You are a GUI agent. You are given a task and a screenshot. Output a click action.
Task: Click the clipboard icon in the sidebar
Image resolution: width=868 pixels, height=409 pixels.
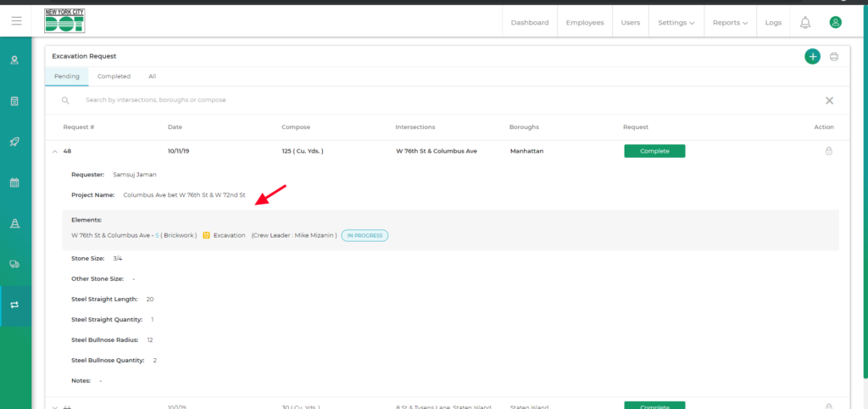click(x=14, y=101)
